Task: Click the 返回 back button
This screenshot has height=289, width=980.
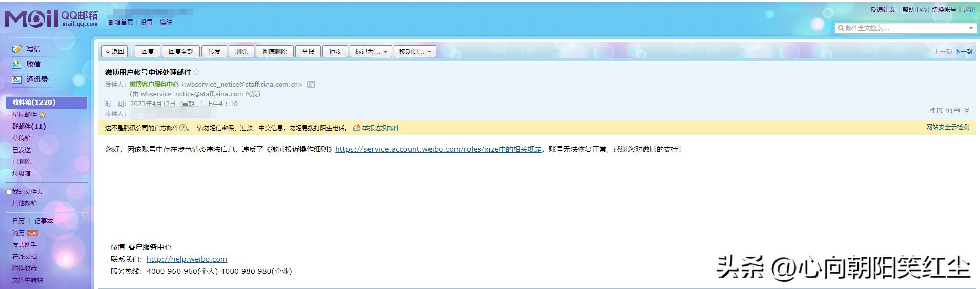Action: click(115, 51)
